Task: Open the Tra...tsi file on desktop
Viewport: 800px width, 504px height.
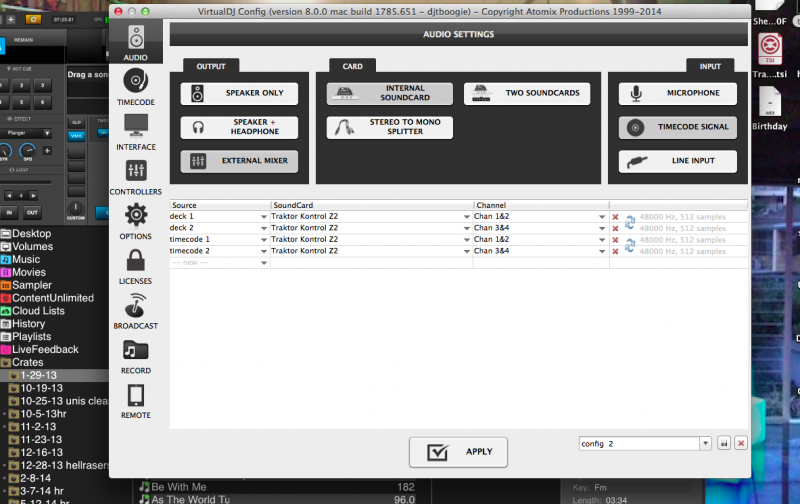Action: [769, 56]
